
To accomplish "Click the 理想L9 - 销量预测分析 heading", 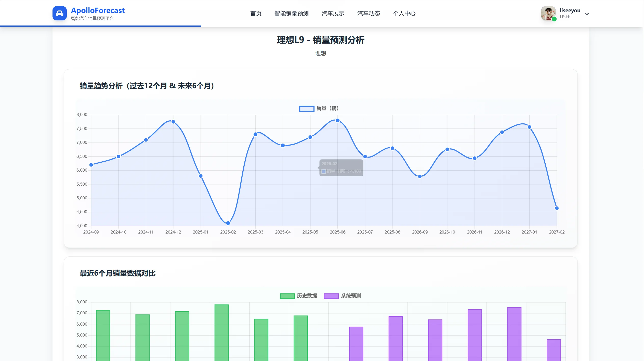I will point(321,40).
